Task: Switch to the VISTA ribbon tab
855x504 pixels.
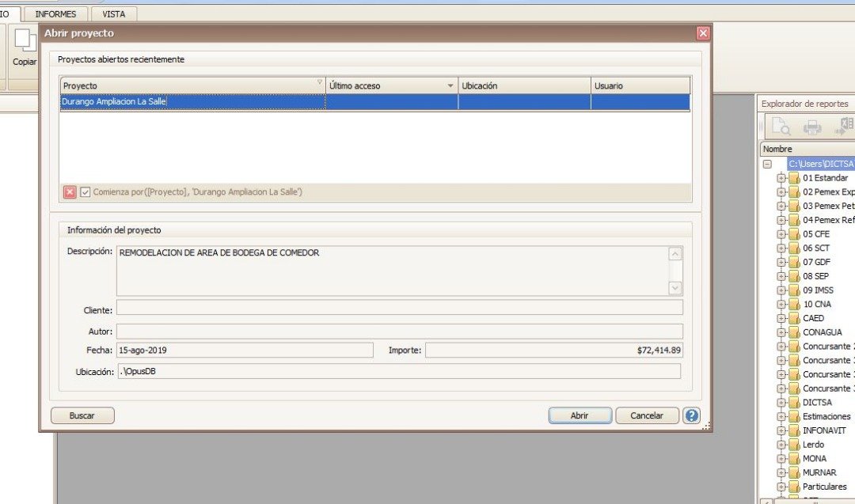Action: pos(114,14)
